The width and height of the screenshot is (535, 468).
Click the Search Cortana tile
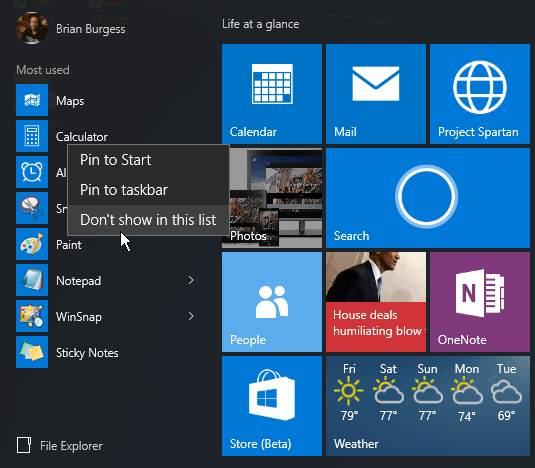428,198
